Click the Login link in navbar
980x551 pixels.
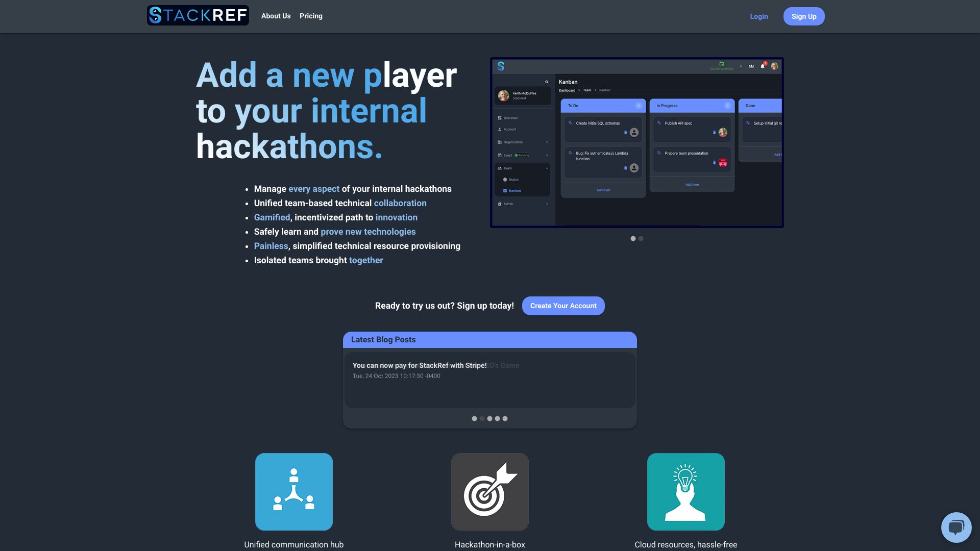758,15
